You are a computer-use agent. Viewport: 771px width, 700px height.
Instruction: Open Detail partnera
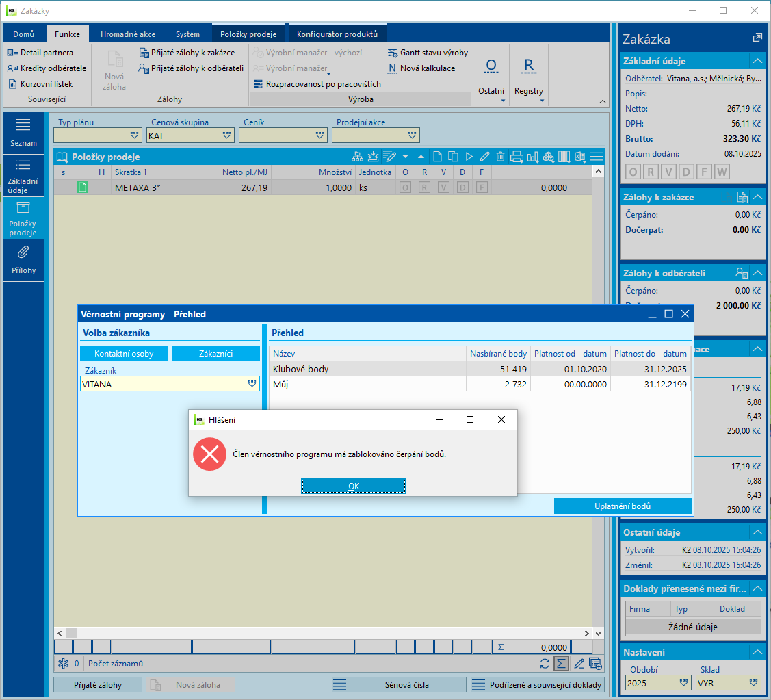[x=40, y=53]
